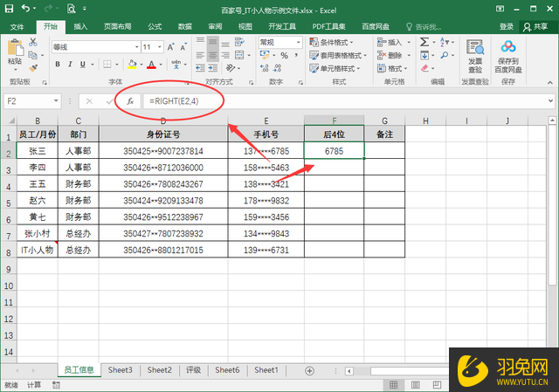Screen dimensions: 559x392
Task: Save to Baidu Netdisk with 保存到百度网盘
Action: click(x=508, y=56)
